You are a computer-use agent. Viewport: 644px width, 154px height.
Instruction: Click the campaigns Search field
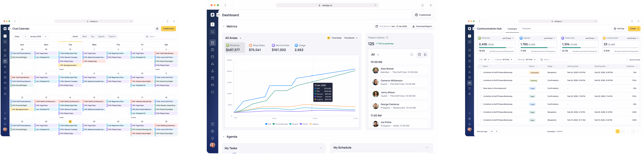555,60
